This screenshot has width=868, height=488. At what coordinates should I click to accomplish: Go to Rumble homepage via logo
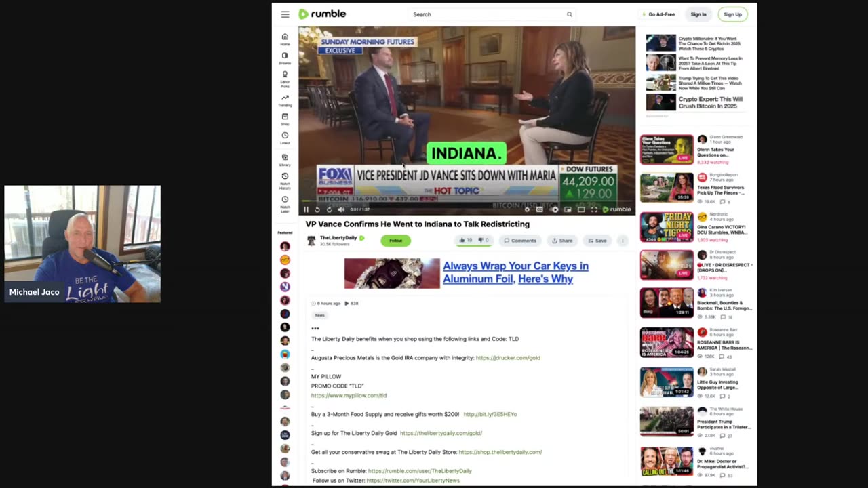click(322, 14)
